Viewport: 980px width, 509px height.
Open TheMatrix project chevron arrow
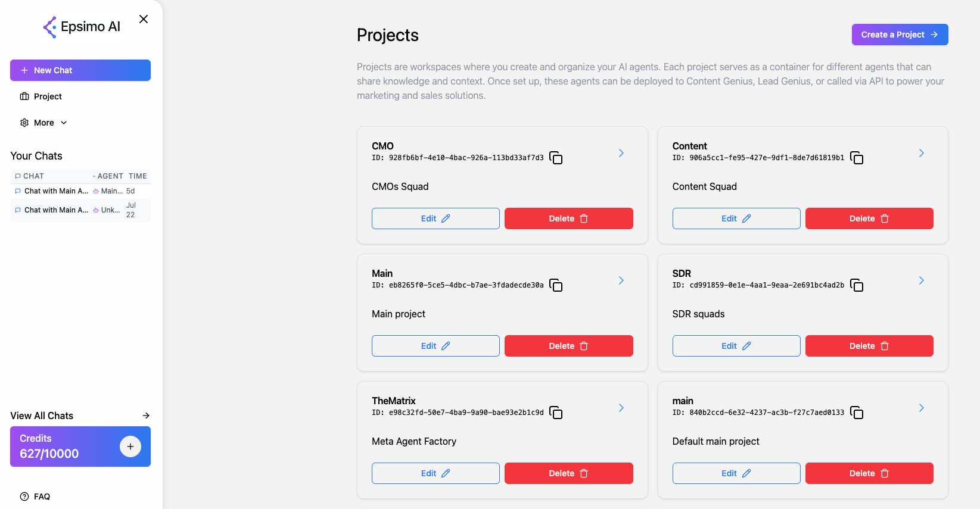[x=621, y=408]
